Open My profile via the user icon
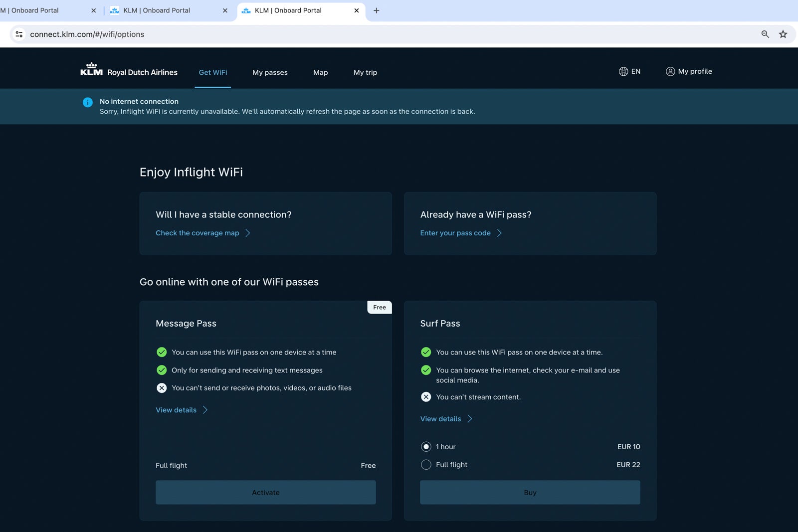798x532 pixels. [670, 71]
